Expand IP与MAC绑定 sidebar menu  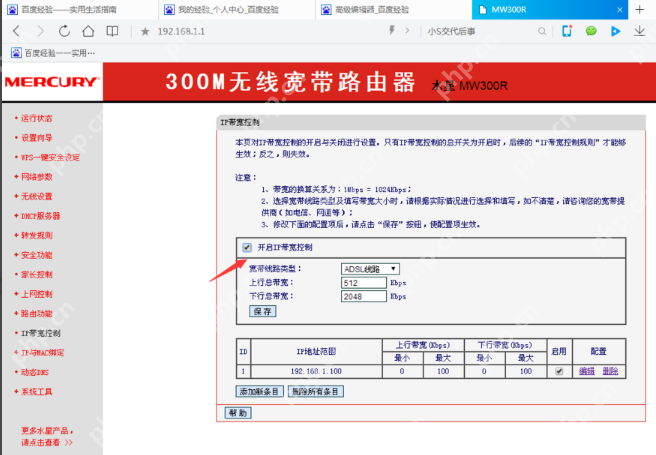click(x=43, y=353)
